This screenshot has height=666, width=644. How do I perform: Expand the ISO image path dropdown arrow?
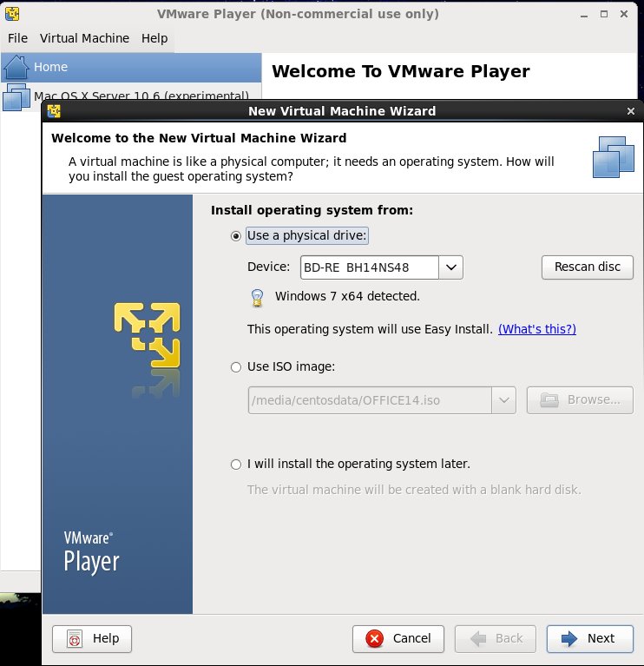504,400
